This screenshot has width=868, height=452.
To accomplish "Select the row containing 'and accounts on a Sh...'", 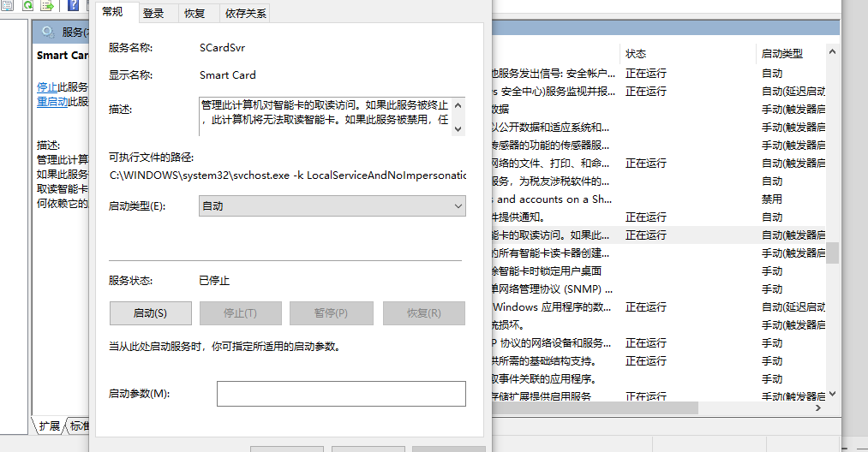I will (659, 199).
